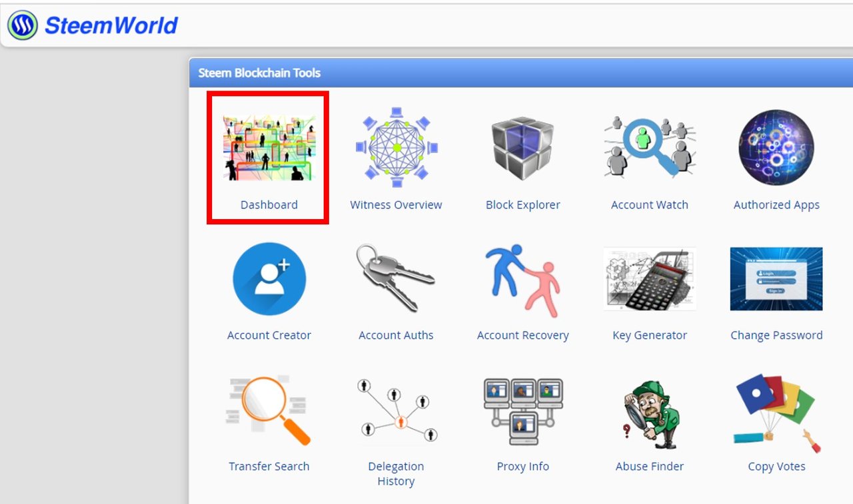Click the Block Explorer label link
The image size is (853, 504).
(x=523, y=205)
